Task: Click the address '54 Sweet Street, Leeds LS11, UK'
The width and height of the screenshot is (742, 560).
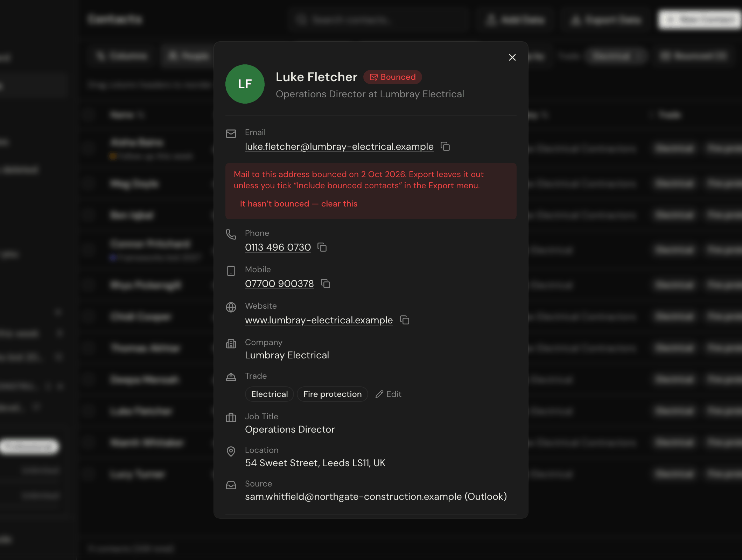Action: 315,463
